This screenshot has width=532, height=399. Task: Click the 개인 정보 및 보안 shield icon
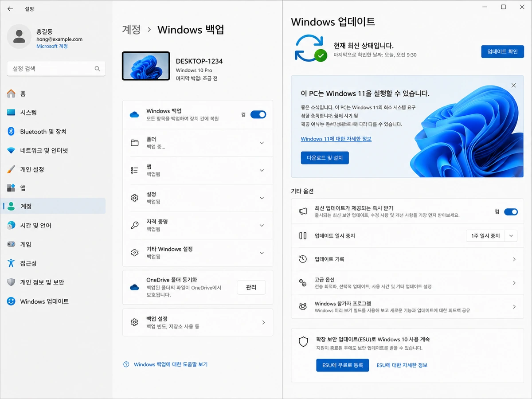(11, 282)
